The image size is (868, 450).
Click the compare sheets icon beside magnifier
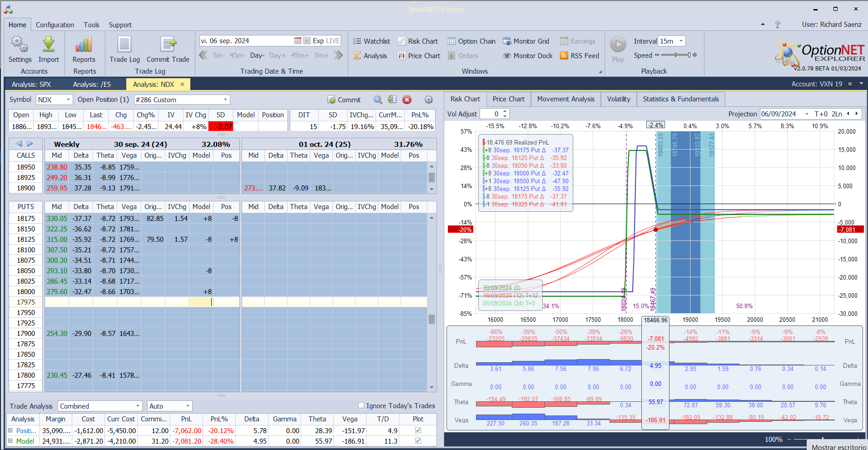[x=392, y=100]
